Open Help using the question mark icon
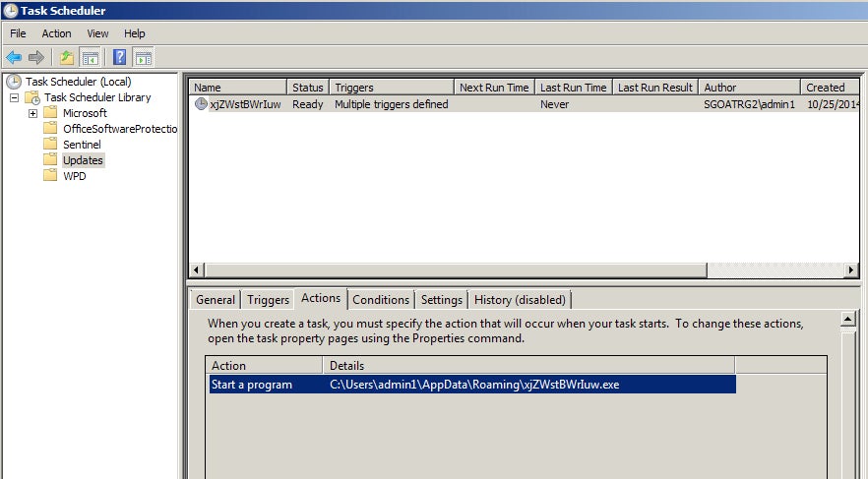 point(119,57)
